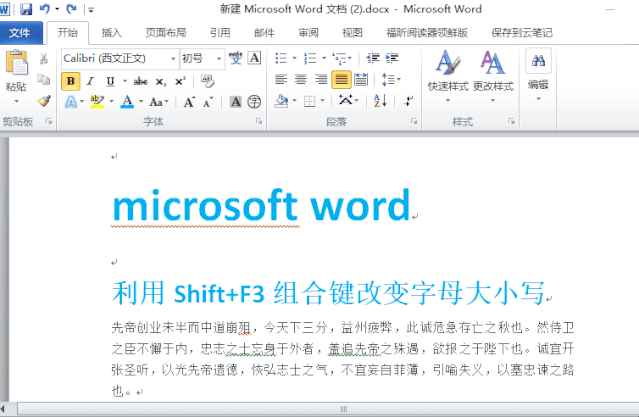This screenshot has width=639, height=417.
Task: Apply superscript formatting
Action: point(180,82)
